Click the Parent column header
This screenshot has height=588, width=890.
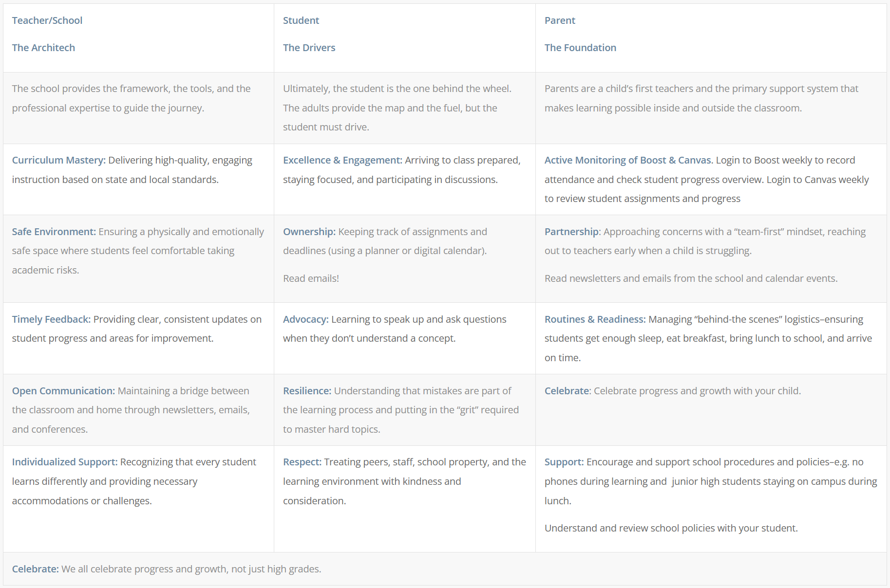pos(560,20)
